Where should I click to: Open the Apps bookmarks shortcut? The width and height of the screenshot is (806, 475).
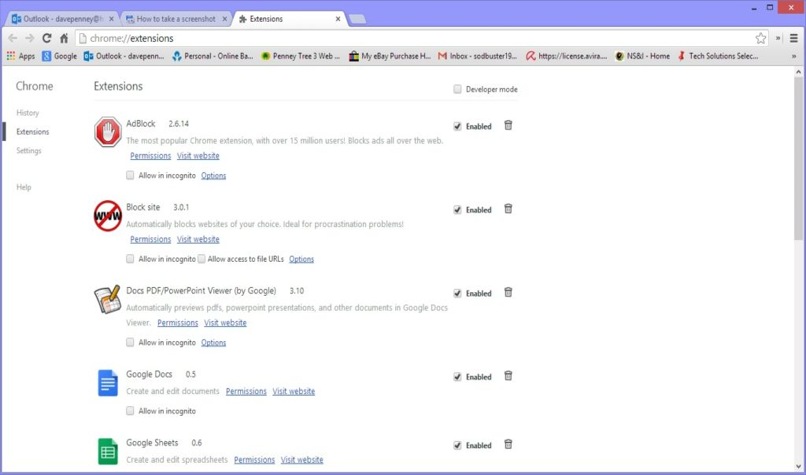[x=21, y=56]
